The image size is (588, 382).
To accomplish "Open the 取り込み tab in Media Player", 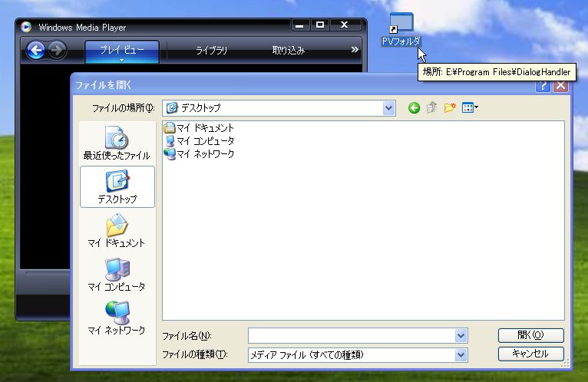I will (x=289, y=50).
